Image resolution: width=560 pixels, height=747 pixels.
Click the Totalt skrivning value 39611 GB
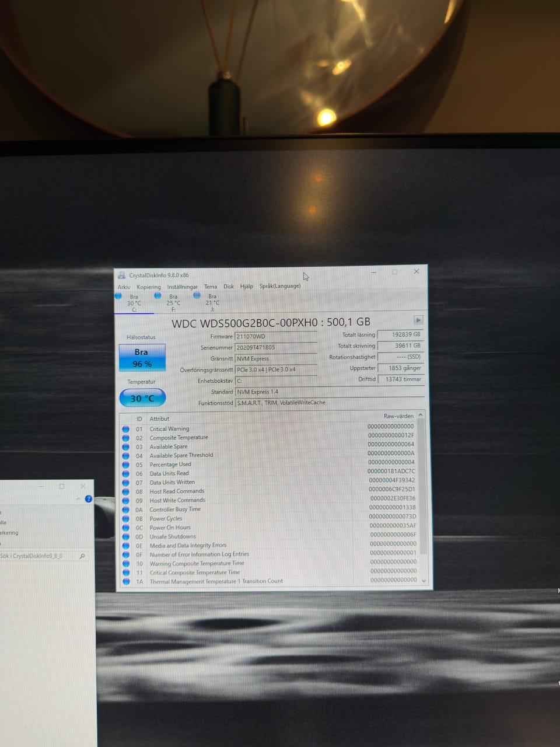[400, 346]
